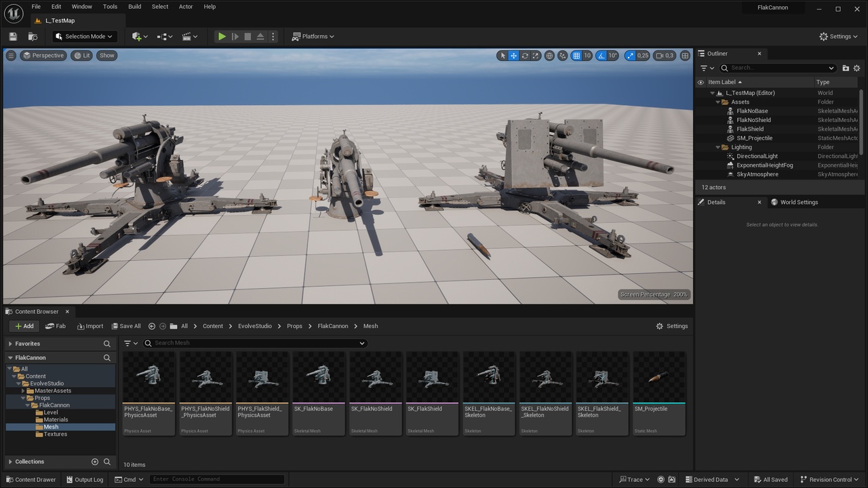Open the Tools menu

point(110,7)
